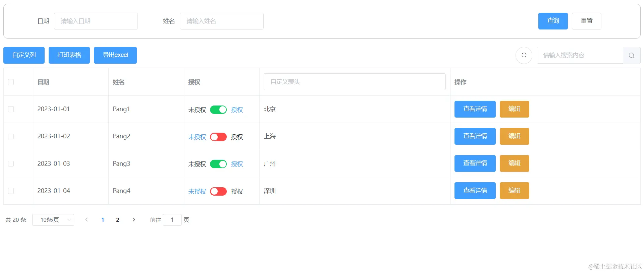The height and width of the screenshot is (272, 644).
Task: Check the row for 2023-01-04
Action: pos(11,191)
